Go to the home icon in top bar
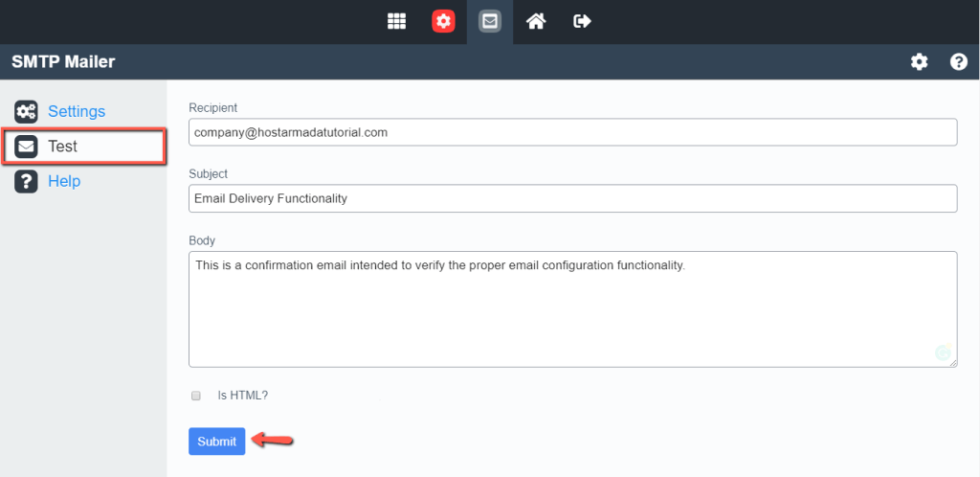Screen dimensions: 980x477 [x=536, y=21]
